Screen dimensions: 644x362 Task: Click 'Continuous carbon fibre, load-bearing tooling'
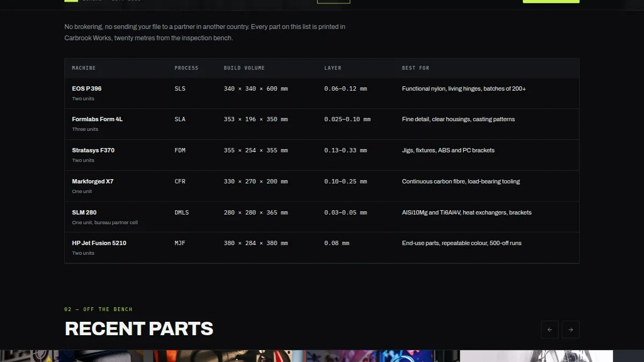click(x=461, y=181)
